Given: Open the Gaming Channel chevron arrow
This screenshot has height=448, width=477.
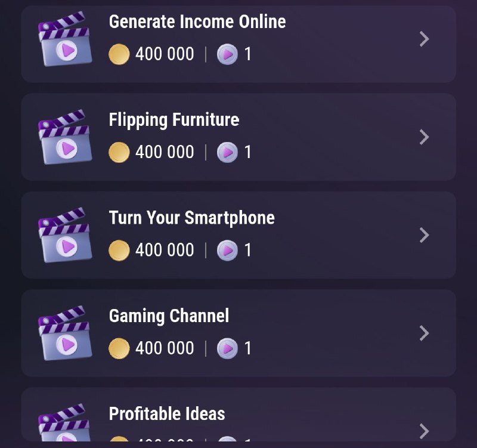Looking at the screenshot, I should click(x=424, y=333).
